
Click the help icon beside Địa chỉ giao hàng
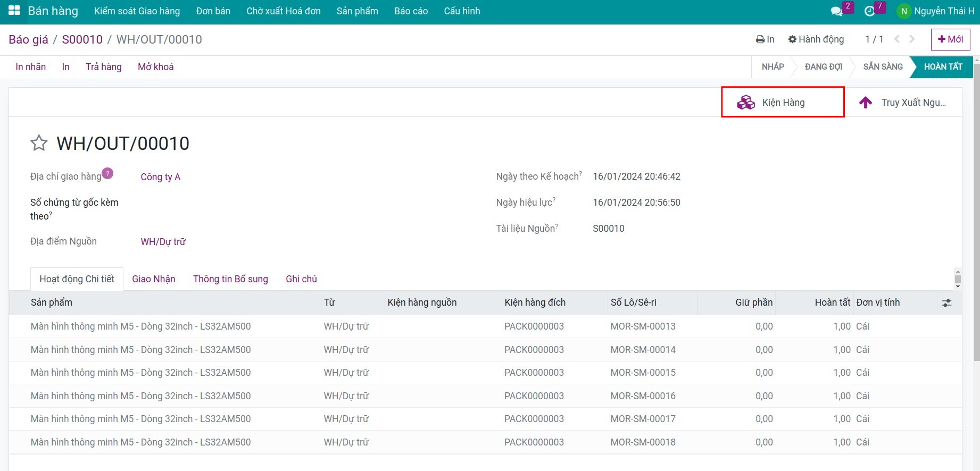pyautogui.click(x=107, y=173)
